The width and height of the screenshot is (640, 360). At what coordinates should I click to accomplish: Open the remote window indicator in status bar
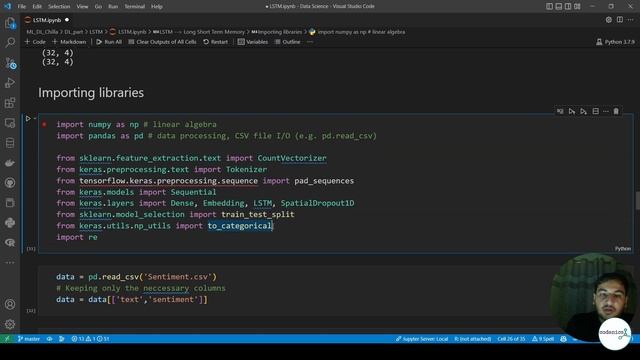pyautogui.click(x=7, y=339)
